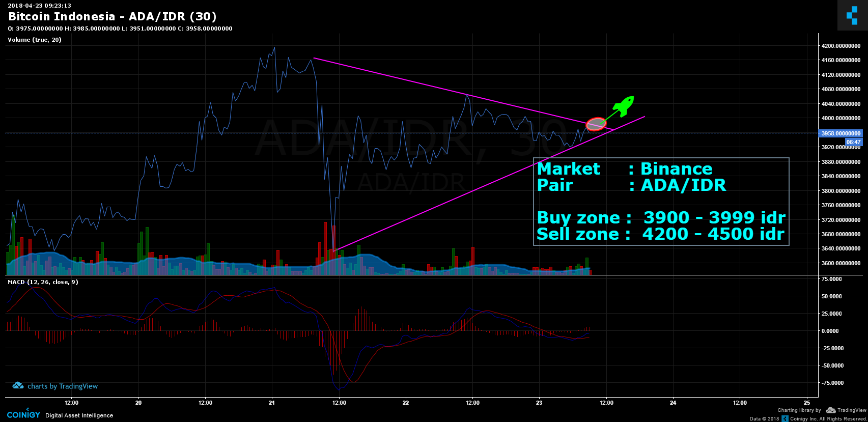Click the -25.0000 MACD axis label
868x422 pixels.
[832, 348]
